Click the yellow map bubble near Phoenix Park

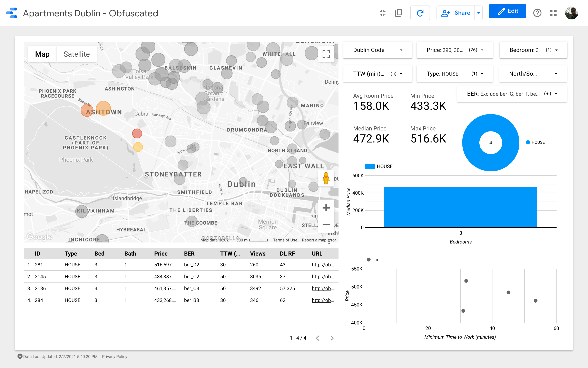point(138,147)
